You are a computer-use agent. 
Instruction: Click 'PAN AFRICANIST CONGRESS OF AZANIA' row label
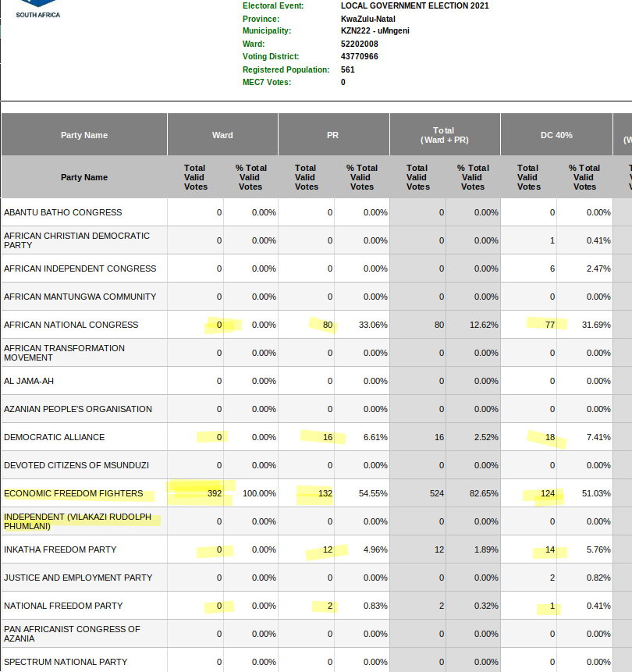(72, 634)
